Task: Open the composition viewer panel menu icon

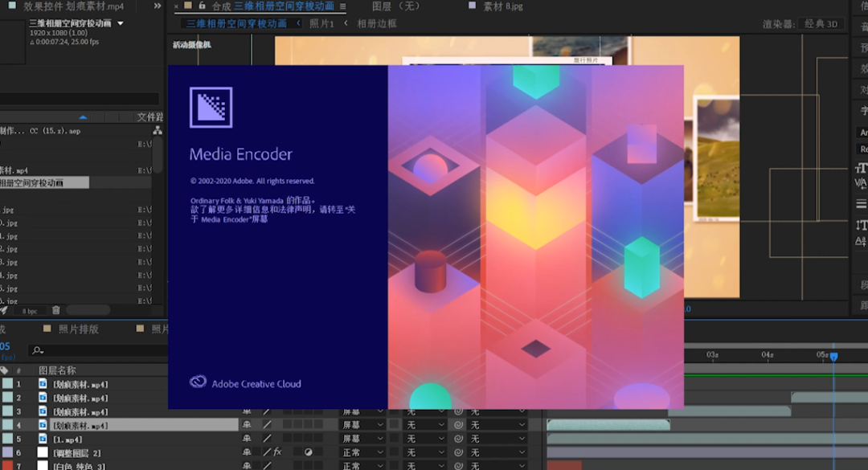Action: click(342, 6)
